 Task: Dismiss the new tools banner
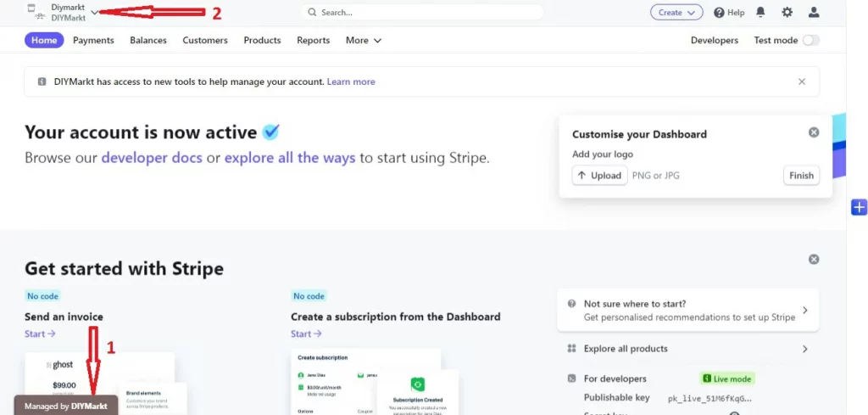802,81
